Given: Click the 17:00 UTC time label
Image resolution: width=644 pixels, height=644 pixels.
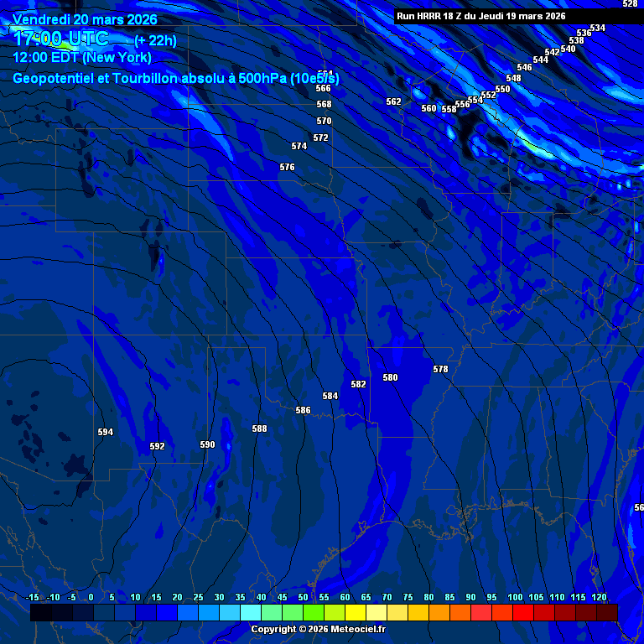Looking at the screenshot, I should 60,39.
